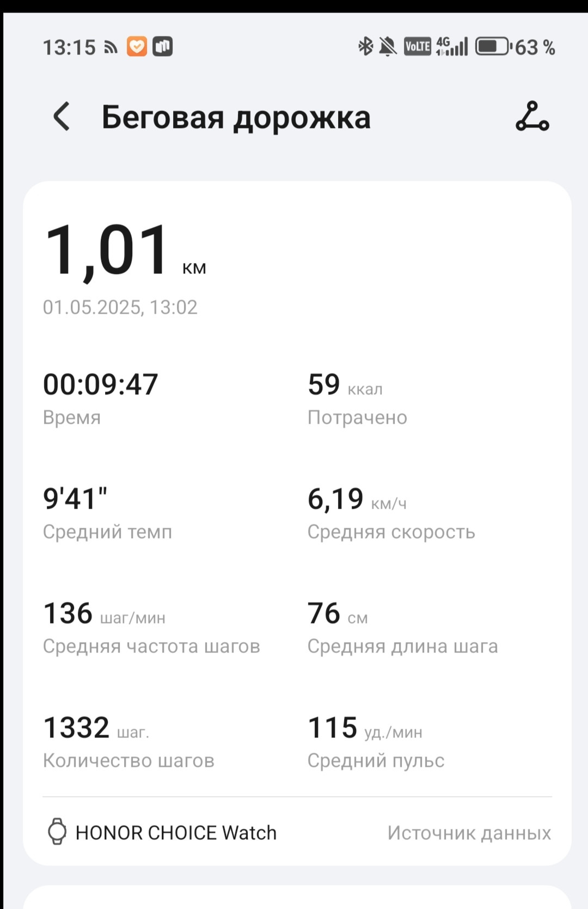Tap the 4G signal strength icon

point(452,47)
